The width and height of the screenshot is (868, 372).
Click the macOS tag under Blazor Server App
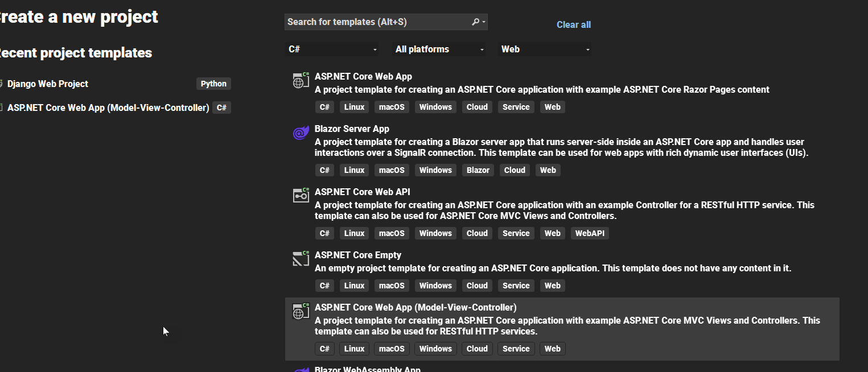[x=392, y=170]
